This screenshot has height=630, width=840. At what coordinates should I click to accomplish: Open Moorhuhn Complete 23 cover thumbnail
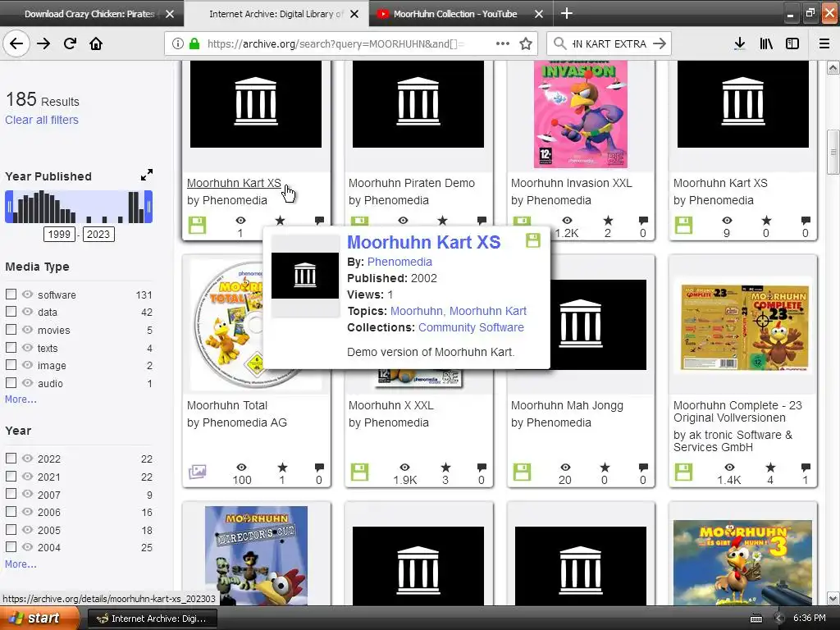point(744,327)
